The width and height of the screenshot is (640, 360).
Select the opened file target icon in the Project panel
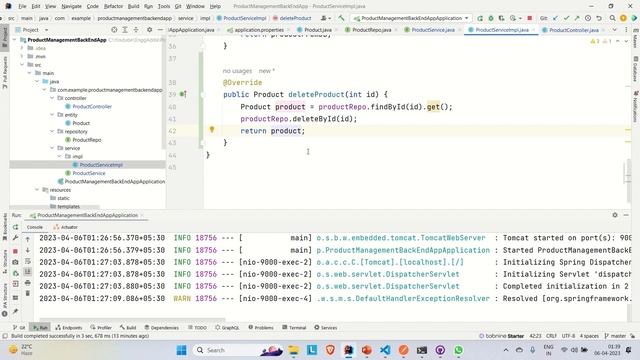tap(114, 30)
